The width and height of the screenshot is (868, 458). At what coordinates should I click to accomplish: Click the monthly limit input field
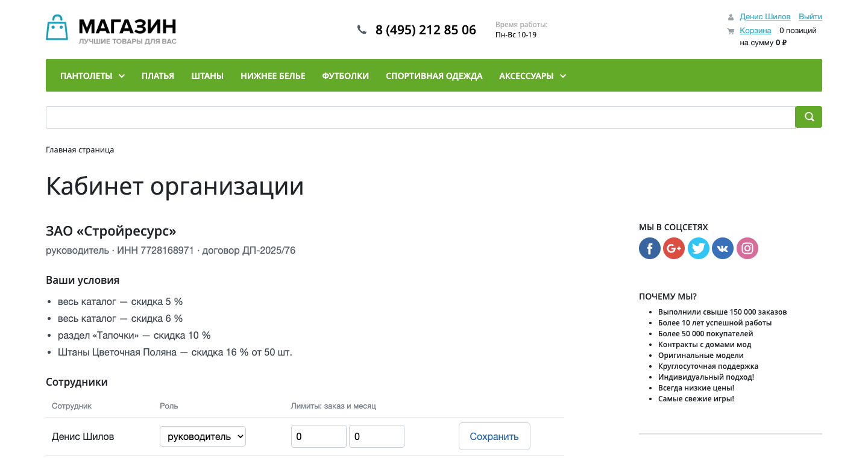pos(377,436)
